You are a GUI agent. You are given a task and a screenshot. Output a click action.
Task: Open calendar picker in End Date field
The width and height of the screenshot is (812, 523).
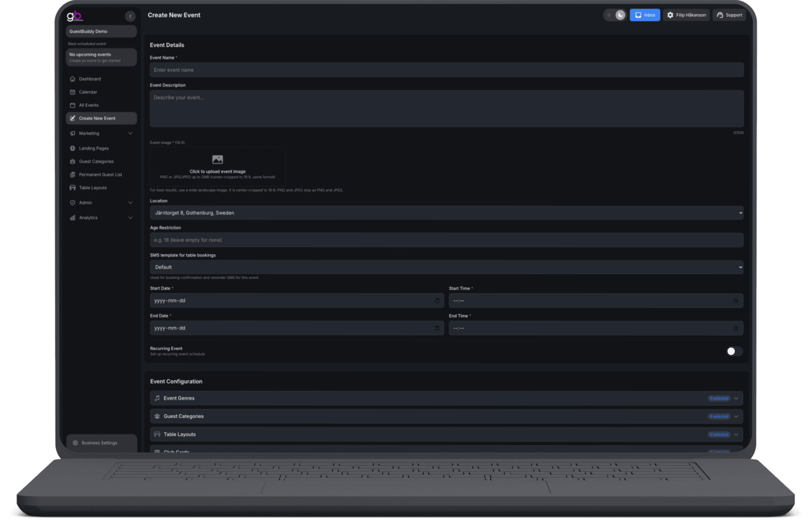tap(437, 328)
